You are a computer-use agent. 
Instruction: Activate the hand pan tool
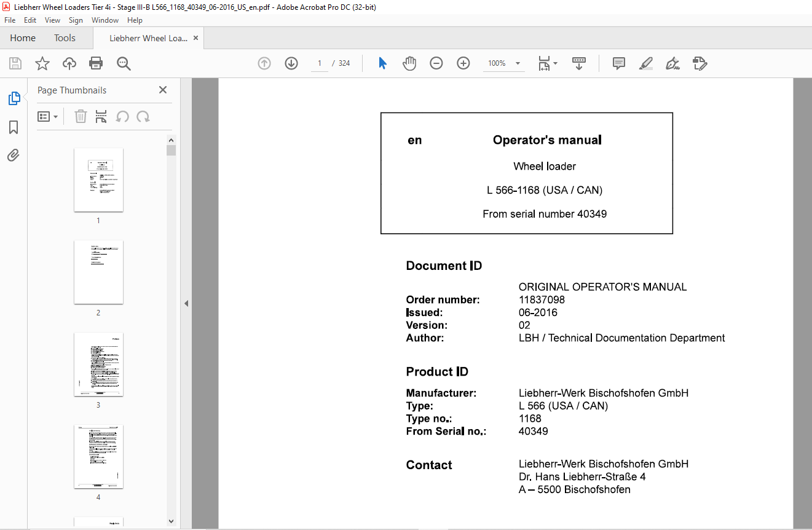409,63
